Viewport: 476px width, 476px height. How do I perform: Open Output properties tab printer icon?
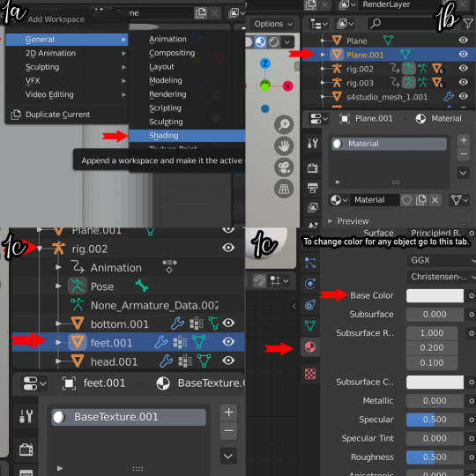coord(312,188)
